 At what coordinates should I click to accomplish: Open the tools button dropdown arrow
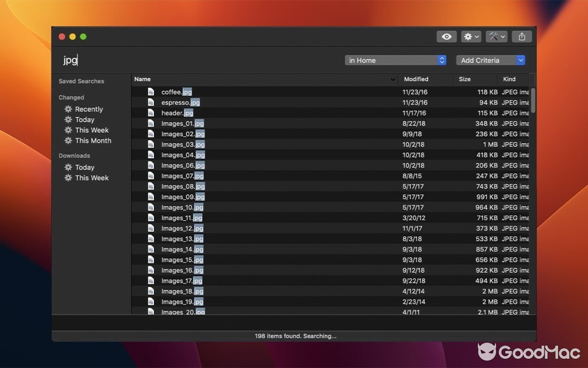(502, 36)
